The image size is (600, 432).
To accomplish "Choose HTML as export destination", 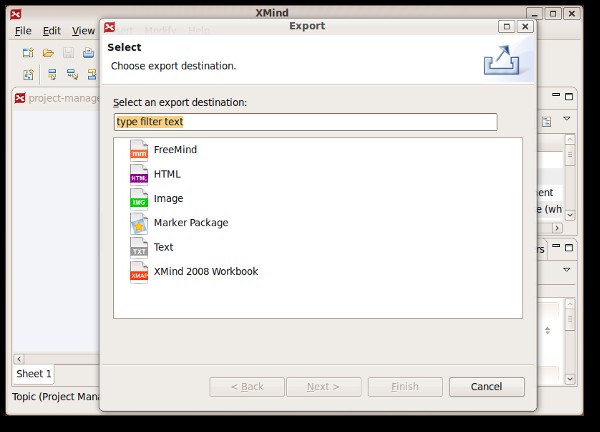I will tap(155, 174).
